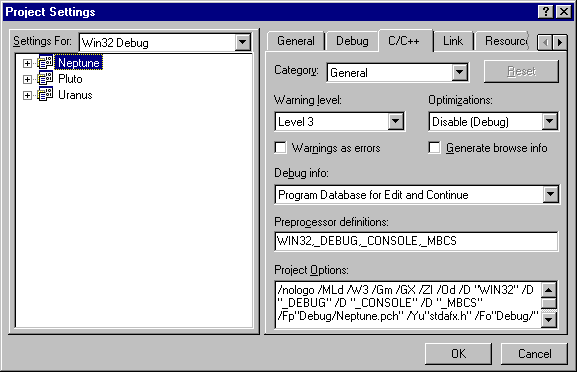577x372 pixels.
Task: Open the Settings For dropdown
Action: point(243,42)
